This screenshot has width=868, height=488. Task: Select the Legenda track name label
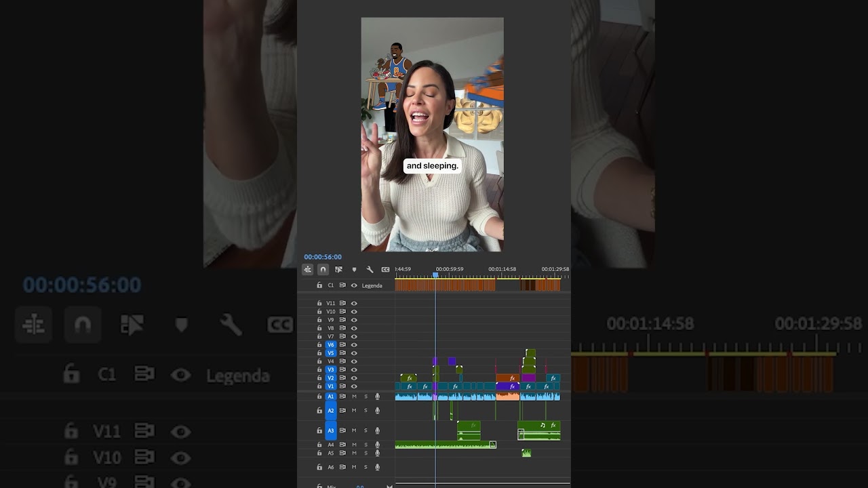click(x=372, y=285)
